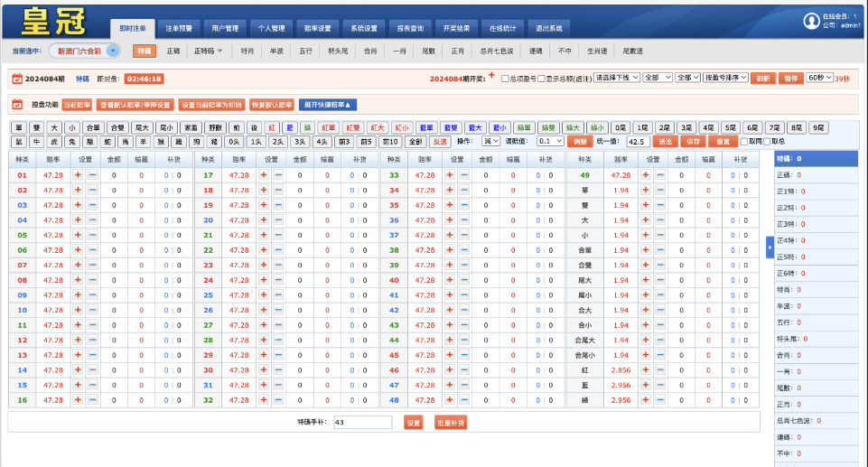Screen dimensions: 868x467
Task: Decrease odds with minus icon for 紅
Action: pyautogui.click(x=659, y=370)
